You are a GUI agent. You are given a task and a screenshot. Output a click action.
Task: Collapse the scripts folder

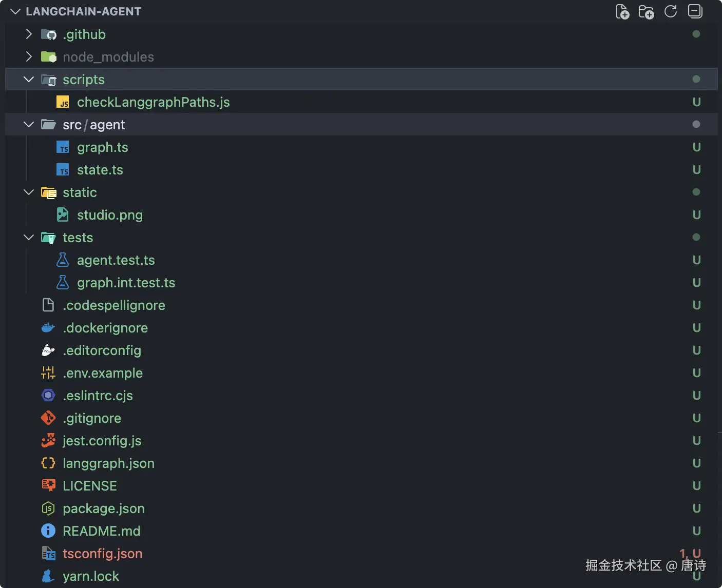29,80
